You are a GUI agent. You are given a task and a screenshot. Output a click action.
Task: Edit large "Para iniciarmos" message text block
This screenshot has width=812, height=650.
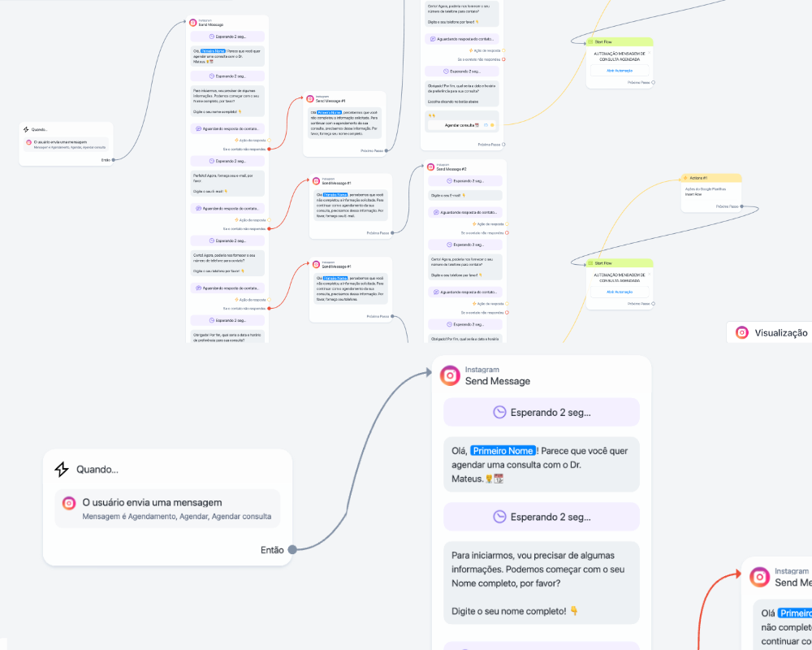[541, 583]
